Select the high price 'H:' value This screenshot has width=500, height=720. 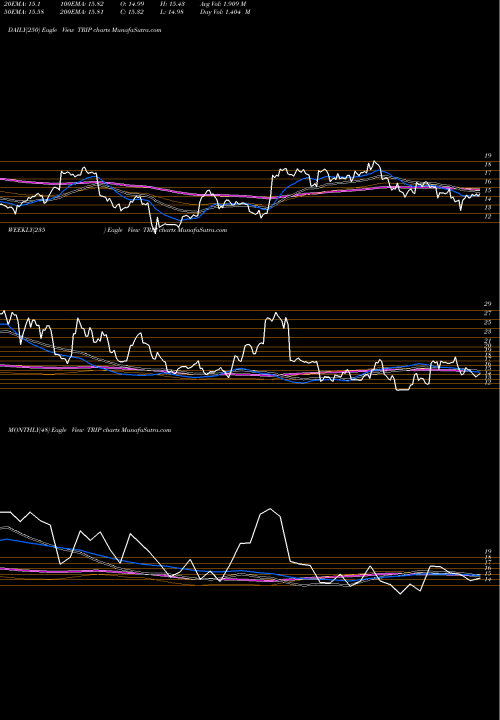[x=172, y=4]
